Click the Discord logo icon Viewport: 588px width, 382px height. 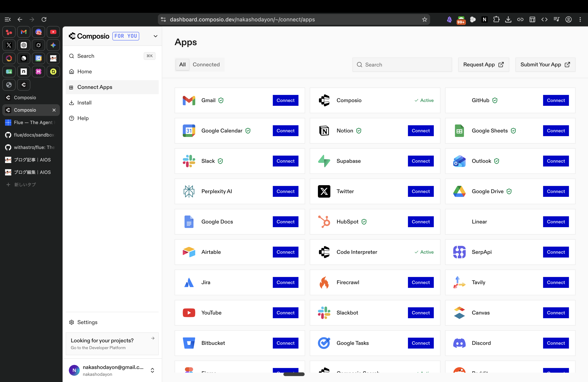(x=459, y=343)
